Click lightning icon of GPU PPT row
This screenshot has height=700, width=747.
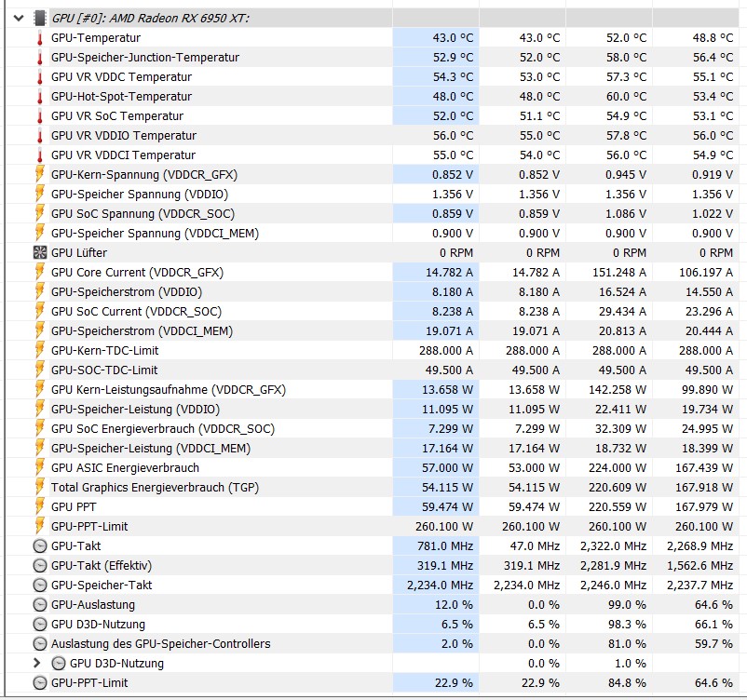pyautogui.click(x=40, y=506)
